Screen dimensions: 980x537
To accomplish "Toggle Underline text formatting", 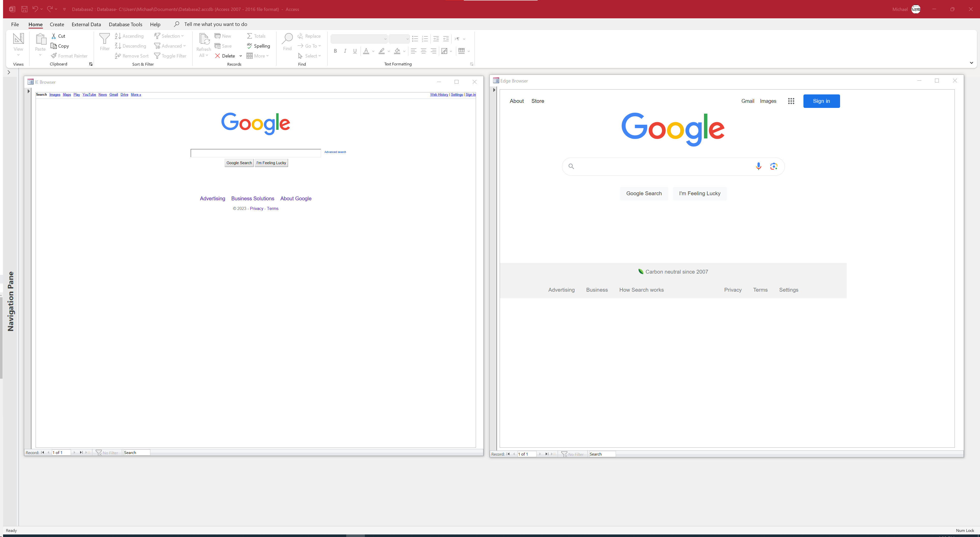I will click(355, 51).
